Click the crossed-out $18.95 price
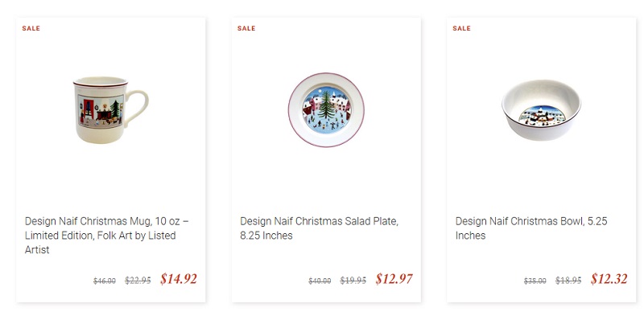The image size is (644, 316). coord(568,281)
